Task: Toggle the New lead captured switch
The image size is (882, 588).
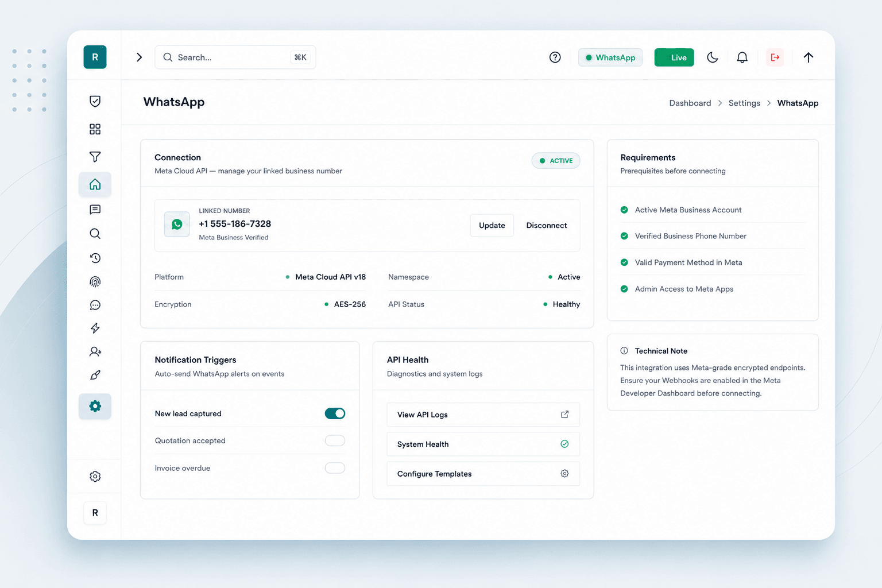Action: coord(335,413)
